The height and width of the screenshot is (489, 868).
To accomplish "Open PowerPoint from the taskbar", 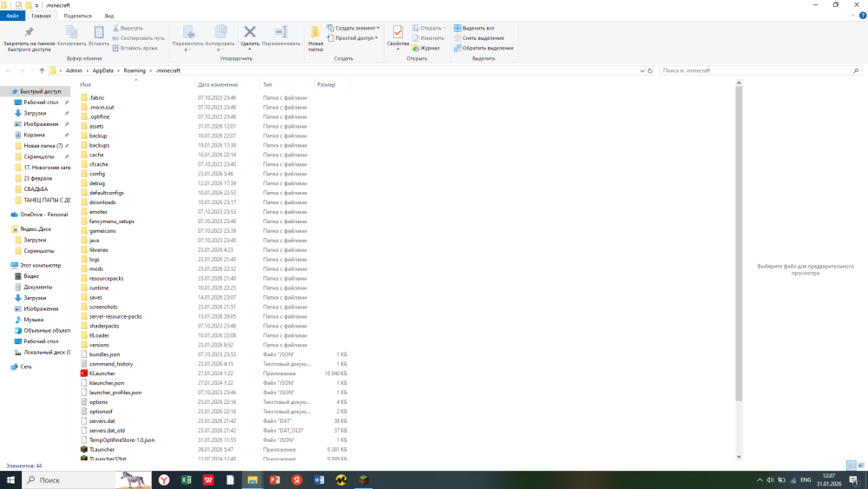I will (x=274, y=480).
